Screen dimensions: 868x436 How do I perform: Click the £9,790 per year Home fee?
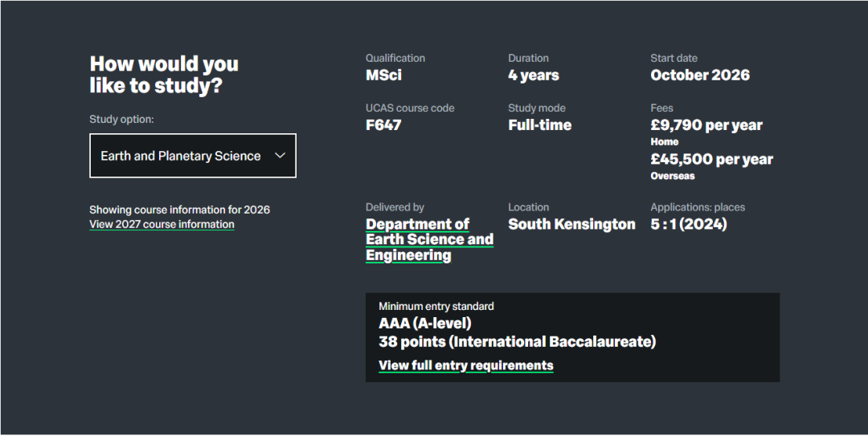[x=706, y=125]
